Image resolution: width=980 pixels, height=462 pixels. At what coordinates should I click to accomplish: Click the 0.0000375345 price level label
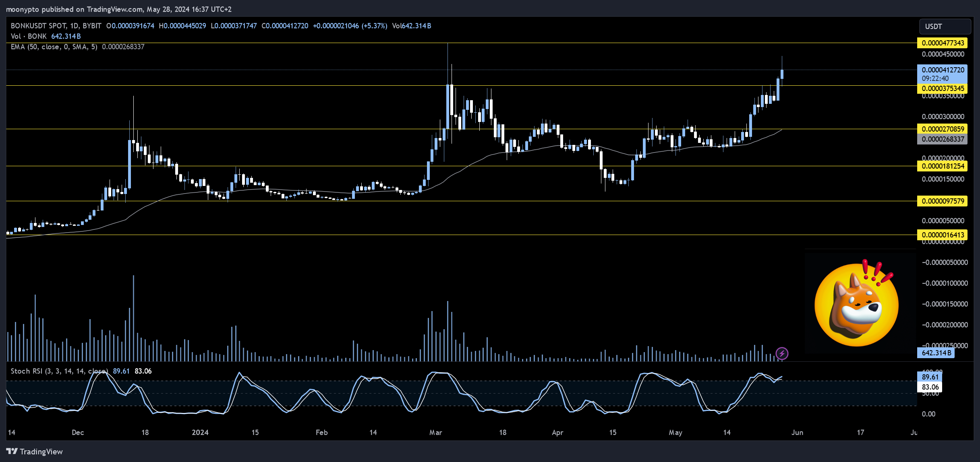click(943, 89)
